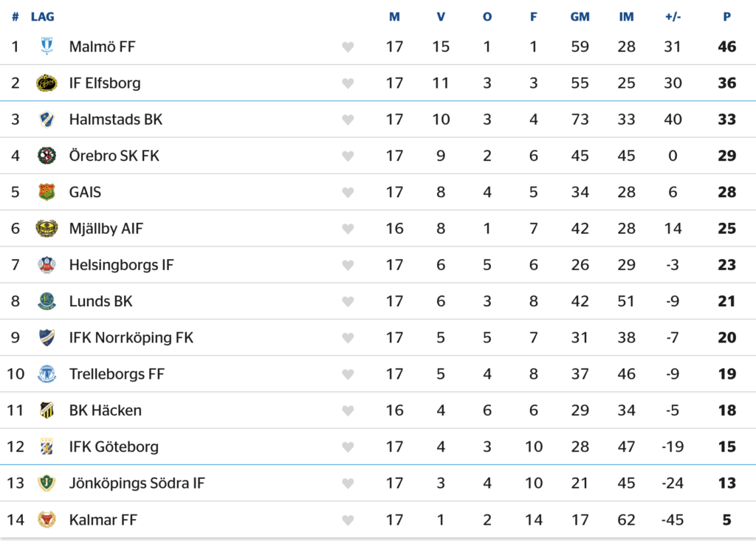Click the BK Häcken team crest
Screen dimensions: 756x541
[x=47, y=410]
